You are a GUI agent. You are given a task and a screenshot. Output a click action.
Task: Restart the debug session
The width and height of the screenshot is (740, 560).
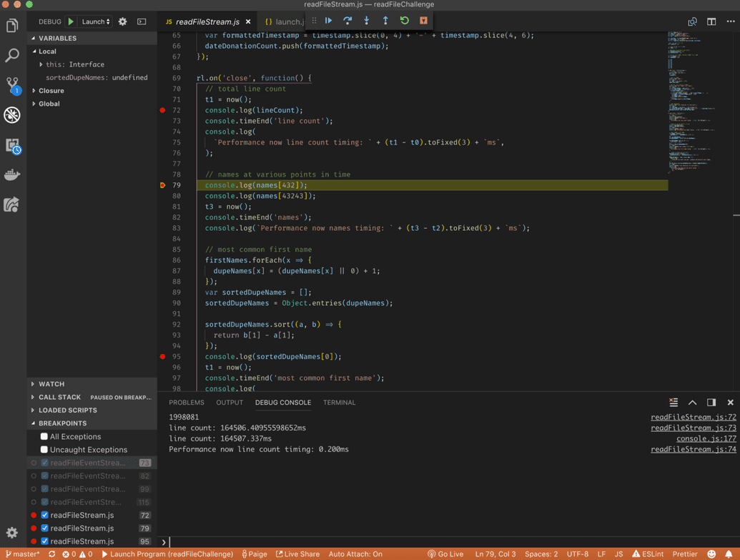[x=403, y=21]
